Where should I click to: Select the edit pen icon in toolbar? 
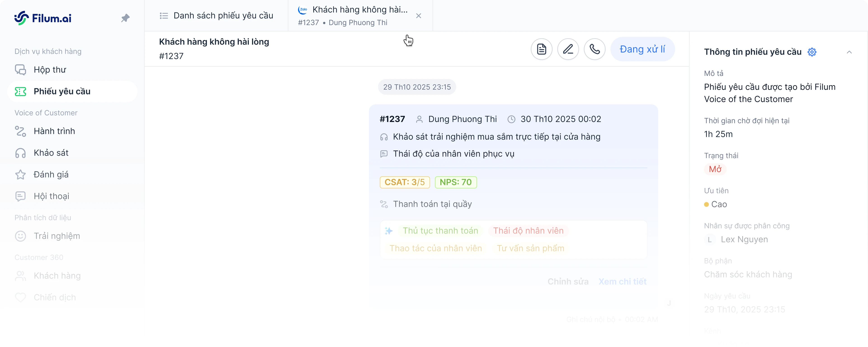point(568,49)
